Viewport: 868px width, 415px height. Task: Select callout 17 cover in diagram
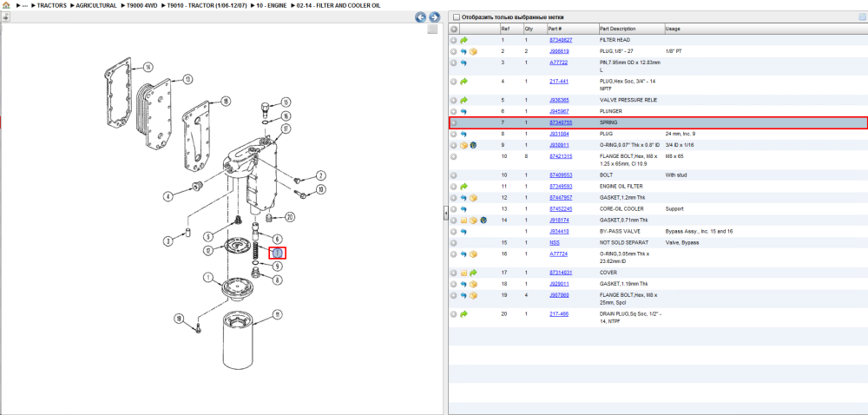pyautogui.click(x=285, y=128)
